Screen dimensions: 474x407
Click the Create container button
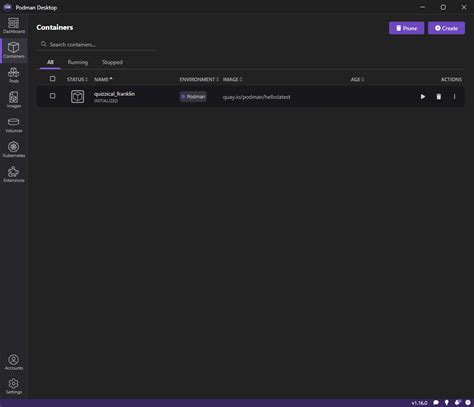446,28
